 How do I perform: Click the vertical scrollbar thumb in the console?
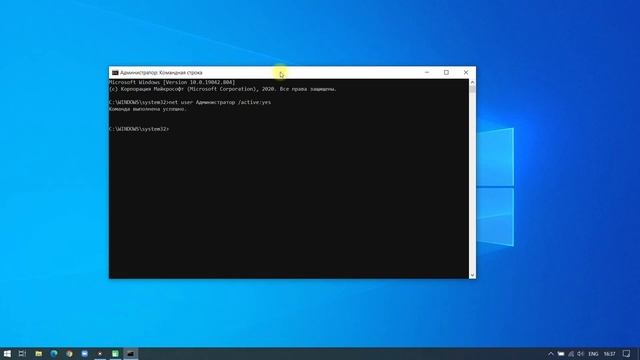[472, 89]
